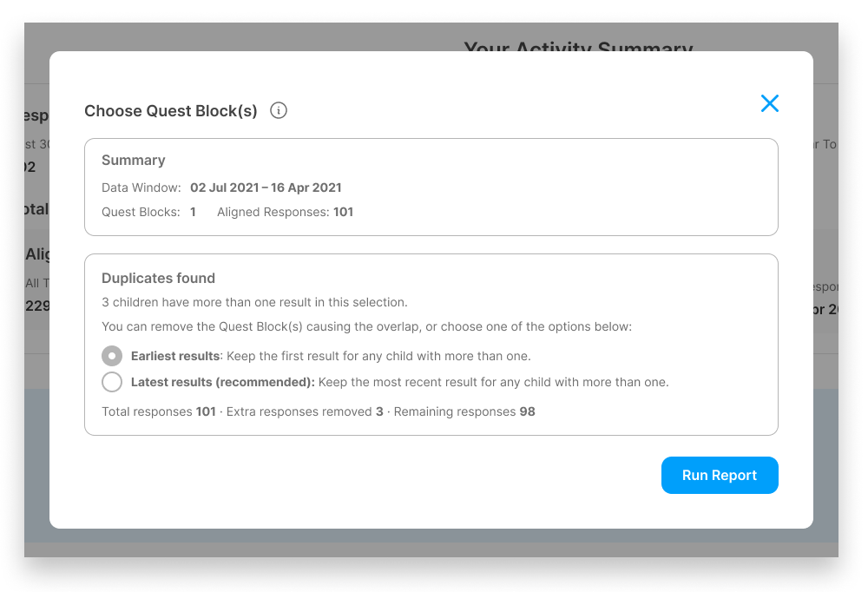Screen dimensions: 868x592
Task: Open the info tooltip beside Choose Quest Block(s)
Action: click(x=278, y=110)
